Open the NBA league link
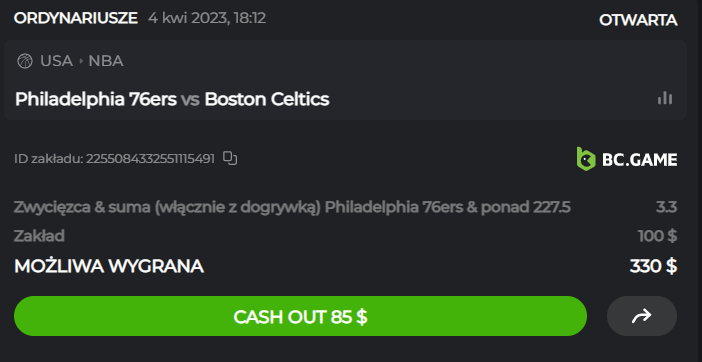Viewport: 702px width, 362px height. tap(106, 61)
